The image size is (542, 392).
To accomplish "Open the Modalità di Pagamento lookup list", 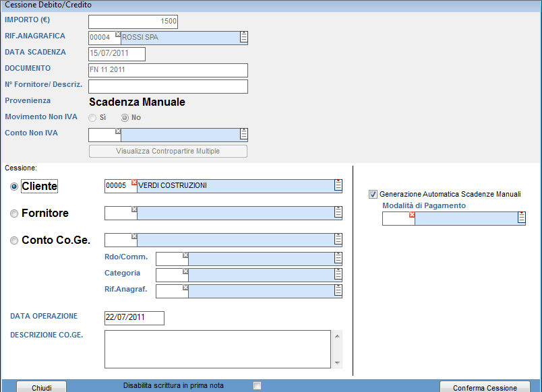I will coord(521,218).
